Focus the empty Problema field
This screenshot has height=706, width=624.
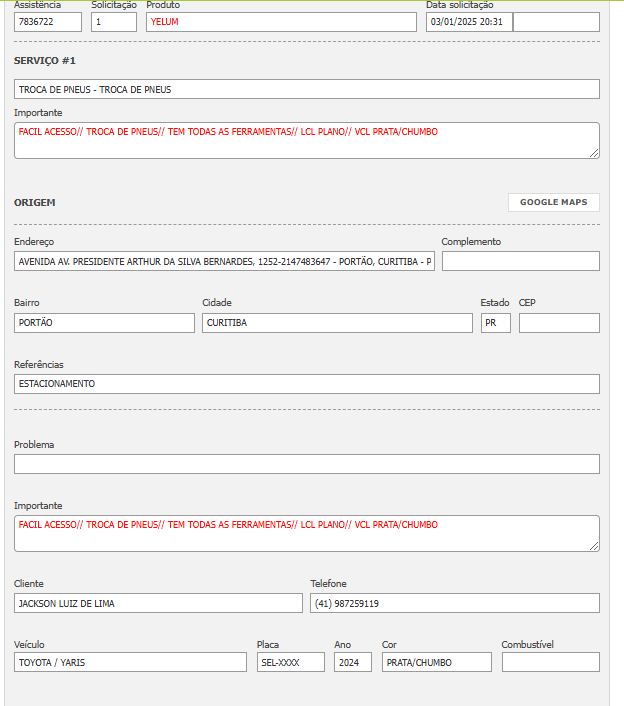pyautogui.click(x=307, y=464)
